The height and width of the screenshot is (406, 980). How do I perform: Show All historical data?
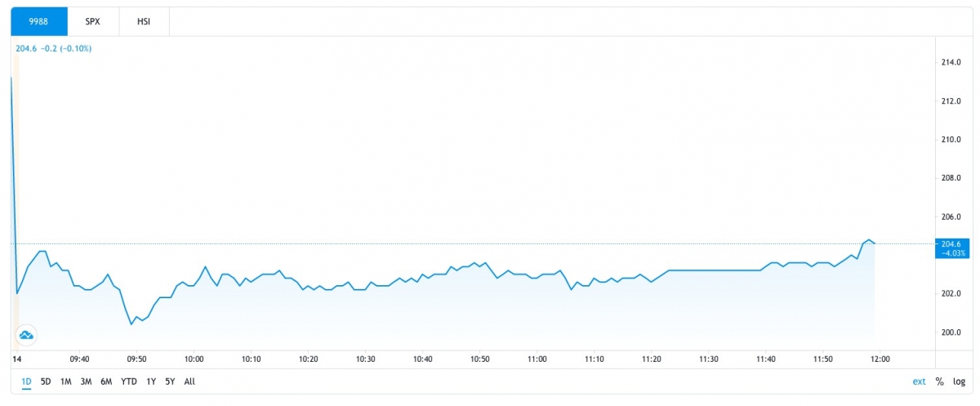pyautogui.click(x=189, y=381)
